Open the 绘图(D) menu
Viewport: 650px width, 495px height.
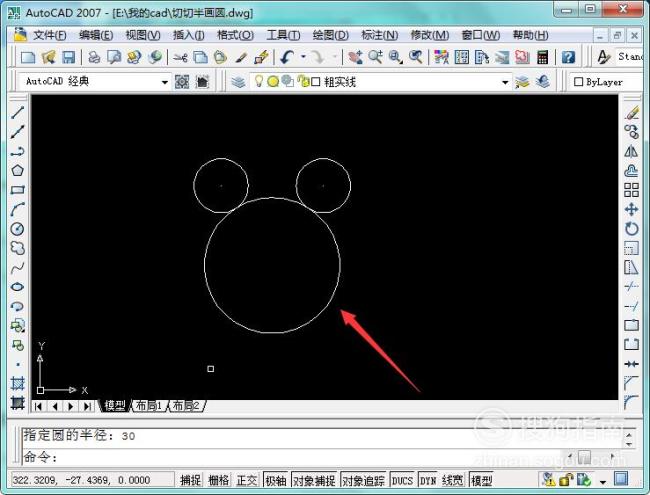(x=330, y=35)
